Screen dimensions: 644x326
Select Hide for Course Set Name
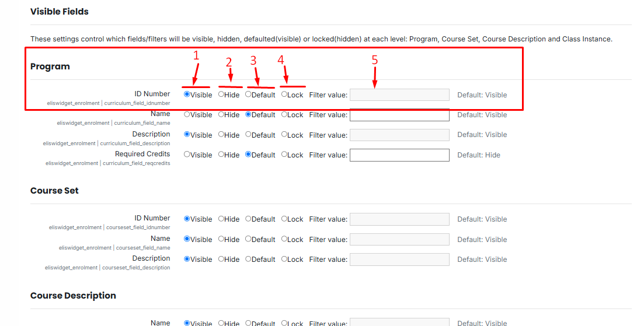pos(221,239)
